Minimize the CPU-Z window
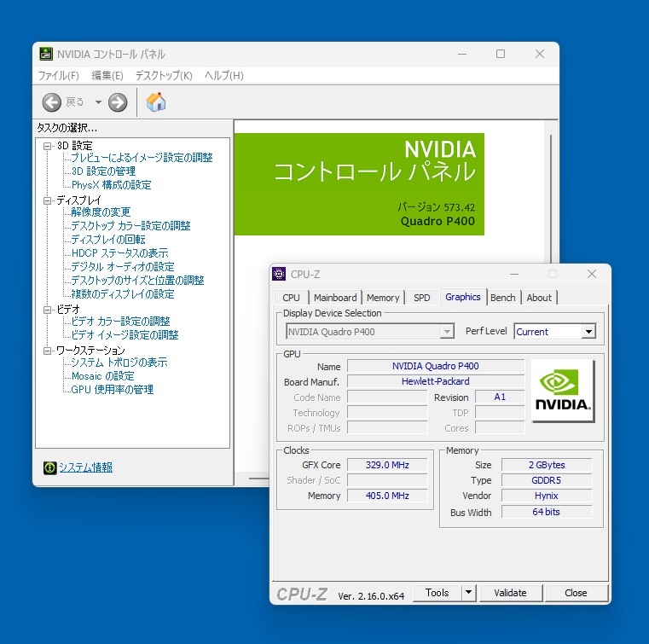The image size is (649, 644). click(514, 274)
